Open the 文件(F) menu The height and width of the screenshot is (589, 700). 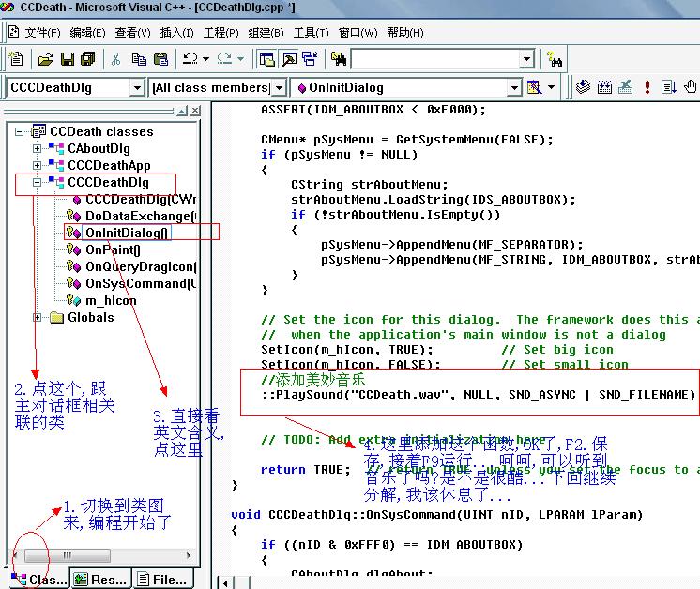[x=42, y=33]
